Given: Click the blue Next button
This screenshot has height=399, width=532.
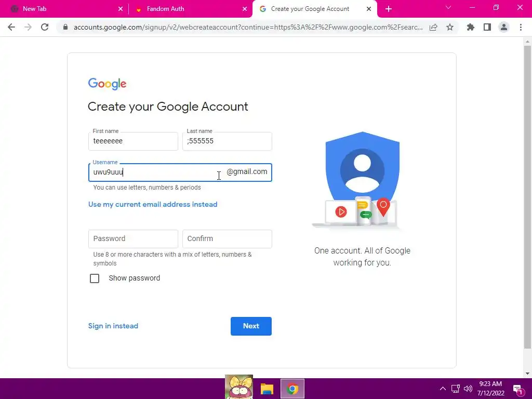Looking at the screenshot, I should [x=251, y=326].
